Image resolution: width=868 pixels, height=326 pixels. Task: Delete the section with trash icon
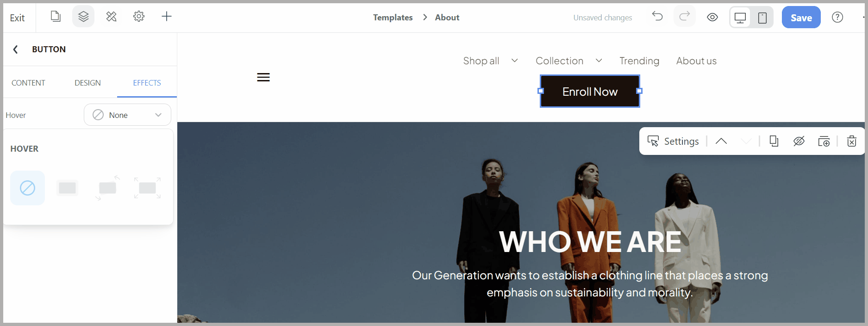852,141
